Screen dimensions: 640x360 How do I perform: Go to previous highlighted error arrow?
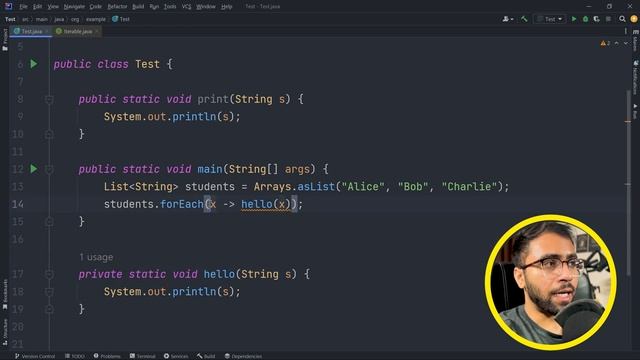click(x=617, y=43)
